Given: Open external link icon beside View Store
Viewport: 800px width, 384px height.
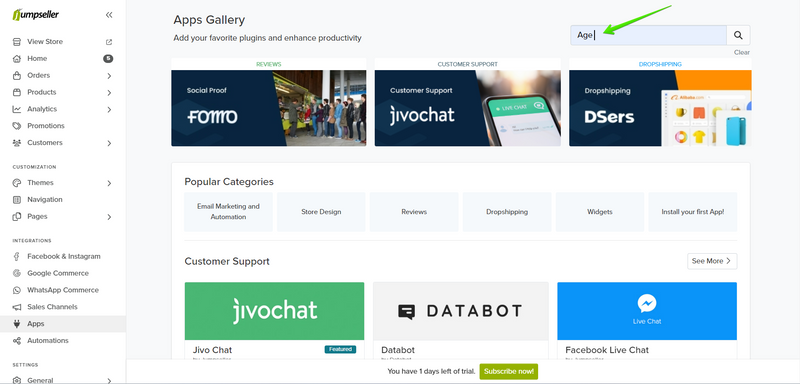Looking at the screenshot, I should [109, 42].
